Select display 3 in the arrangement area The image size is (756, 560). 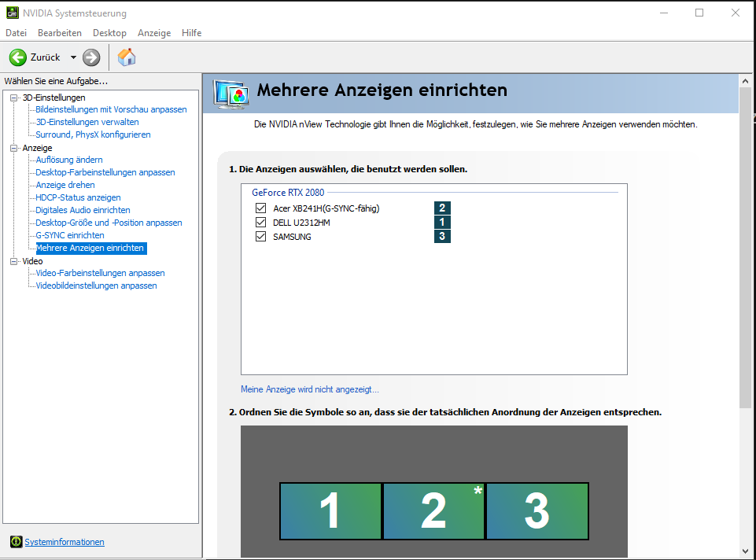point(537,511)
